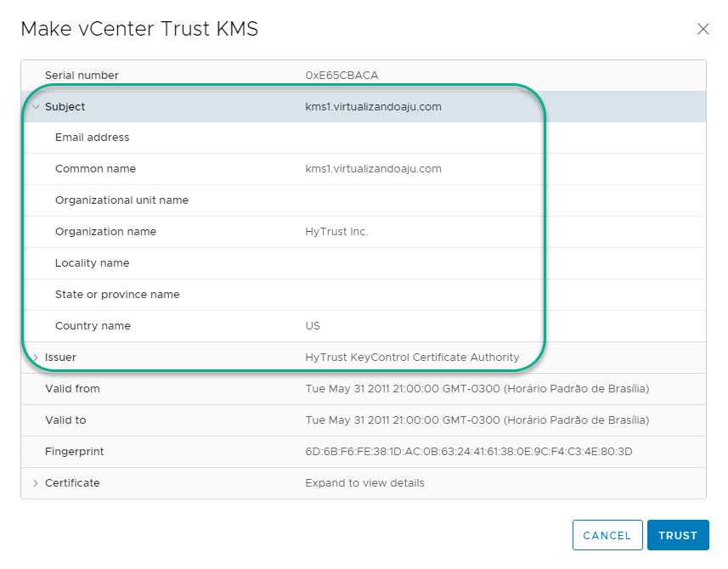Viewport: 728px width, 569px height.
Task: Expand the Certificate details chevron
Action: click(36, 483)
